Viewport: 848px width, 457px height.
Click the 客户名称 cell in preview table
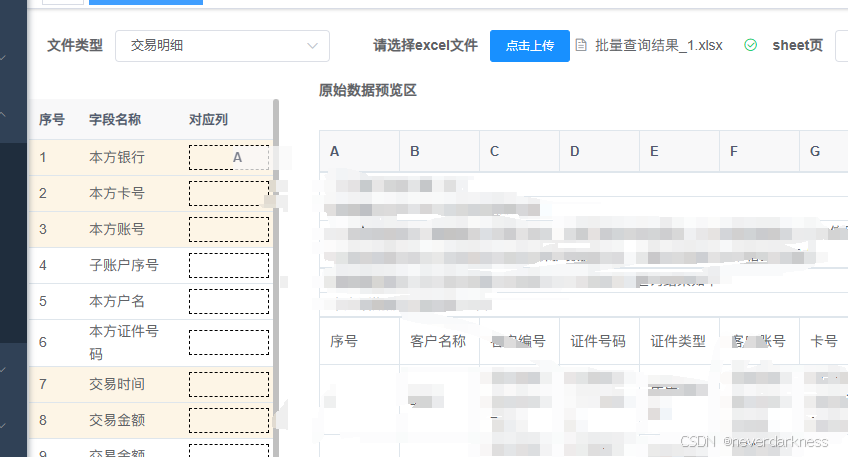coord(439,341)
